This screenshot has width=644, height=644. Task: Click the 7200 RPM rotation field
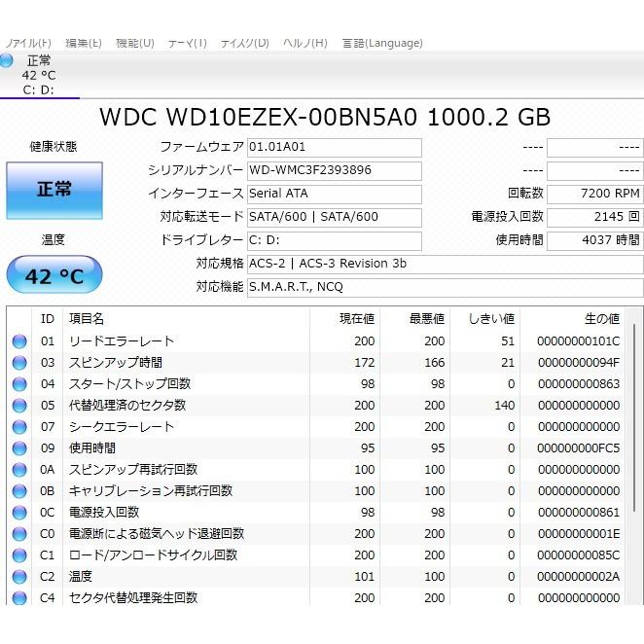tap(594, 194)
